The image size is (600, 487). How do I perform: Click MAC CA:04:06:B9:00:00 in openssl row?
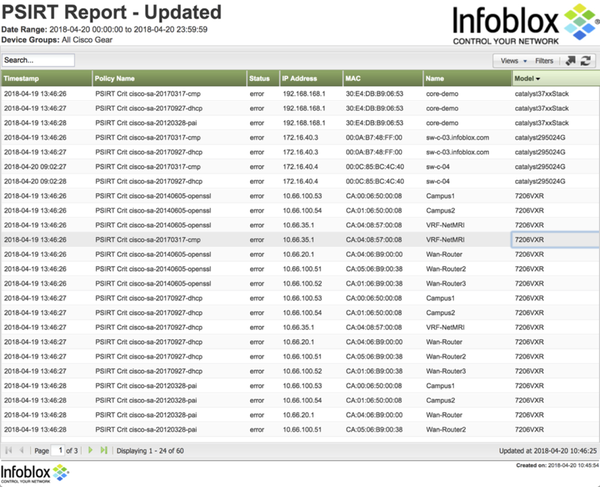(374, 254)
